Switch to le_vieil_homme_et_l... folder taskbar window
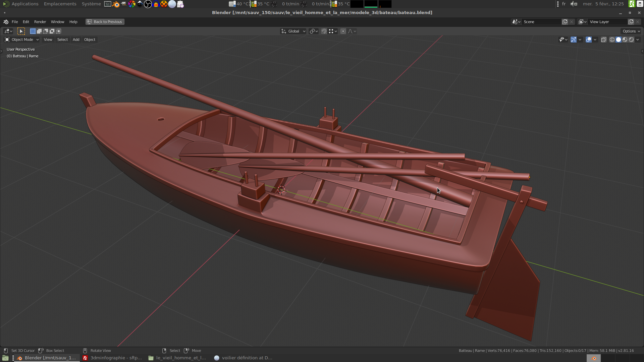 [x=177, y=358]
